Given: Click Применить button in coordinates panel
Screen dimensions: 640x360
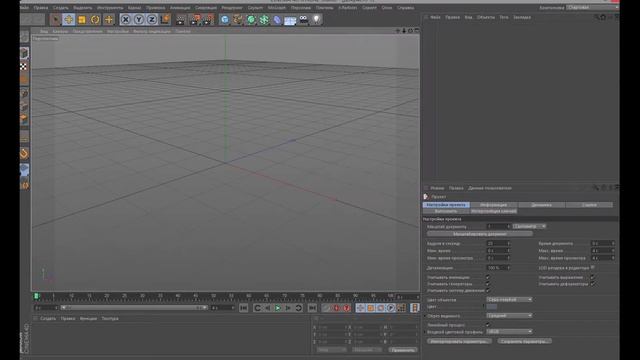Looking at the screenshot, I should (x=402, y=350).
